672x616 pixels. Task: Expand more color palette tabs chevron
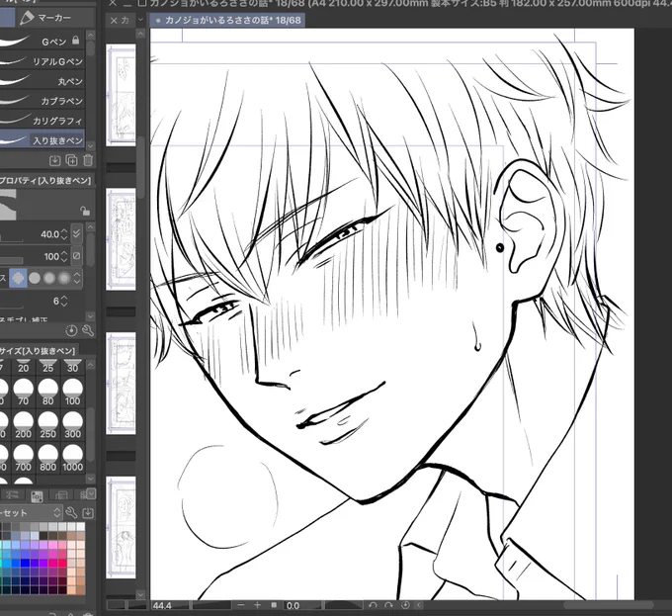(91, 493)
